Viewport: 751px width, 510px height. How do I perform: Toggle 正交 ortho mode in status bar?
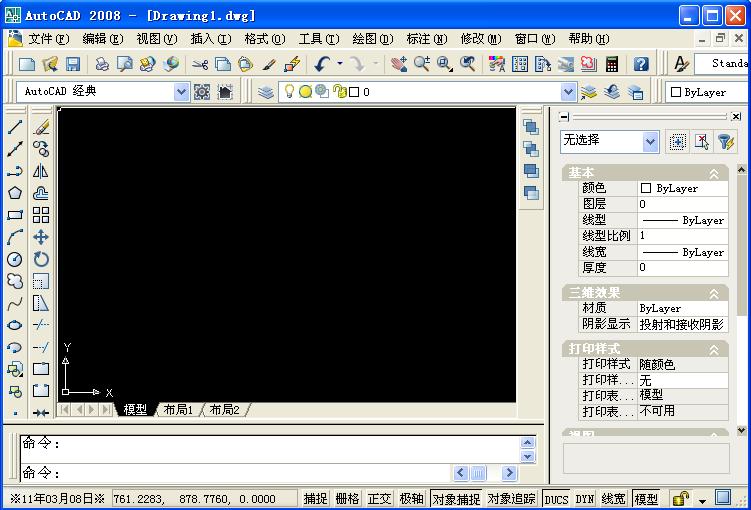coord(380,499)
